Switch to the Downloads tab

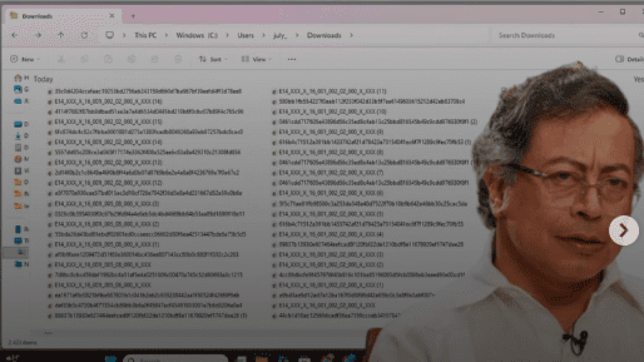click(x=60, y=16)
